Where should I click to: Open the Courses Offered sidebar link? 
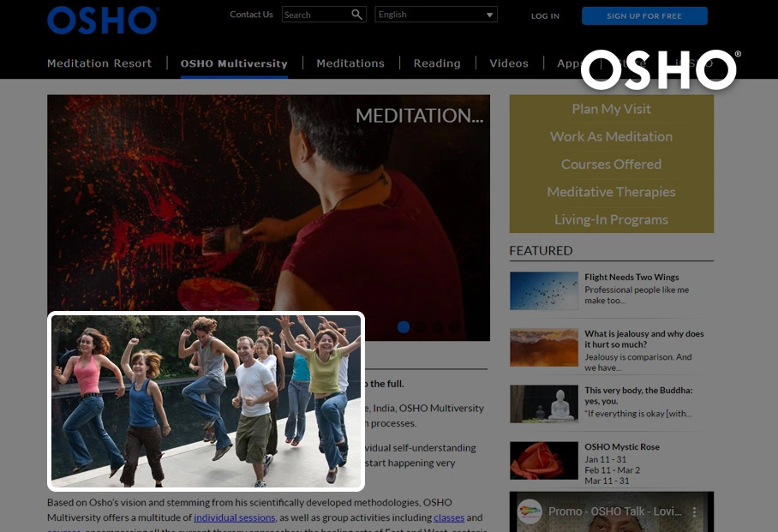[x=611, y=164]
